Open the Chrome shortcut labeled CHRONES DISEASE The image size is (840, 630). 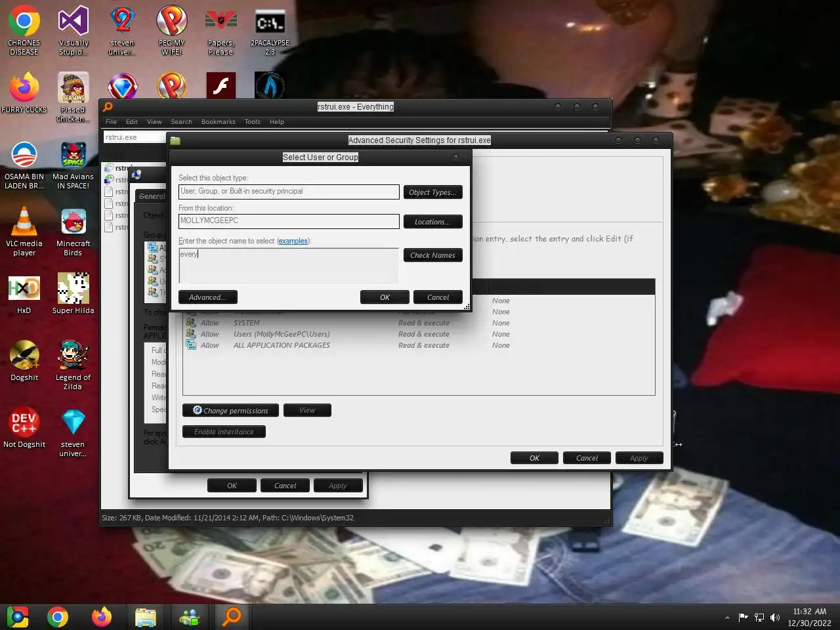[24, 31]
